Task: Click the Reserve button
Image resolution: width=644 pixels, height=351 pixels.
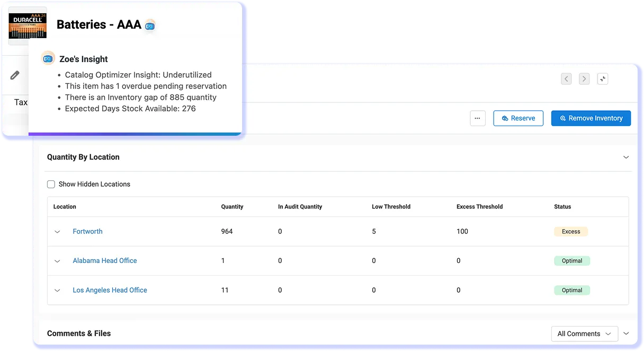Action: tap(518, 118)
